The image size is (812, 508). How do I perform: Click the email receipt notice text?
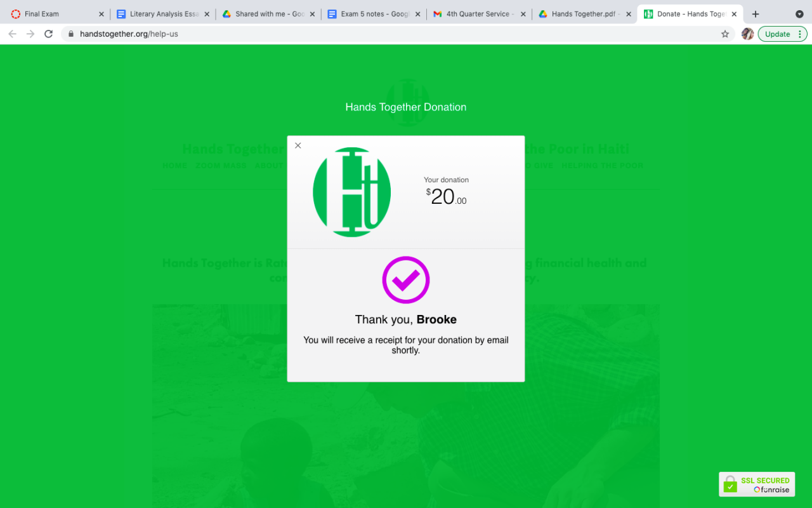tap(406, 345)
